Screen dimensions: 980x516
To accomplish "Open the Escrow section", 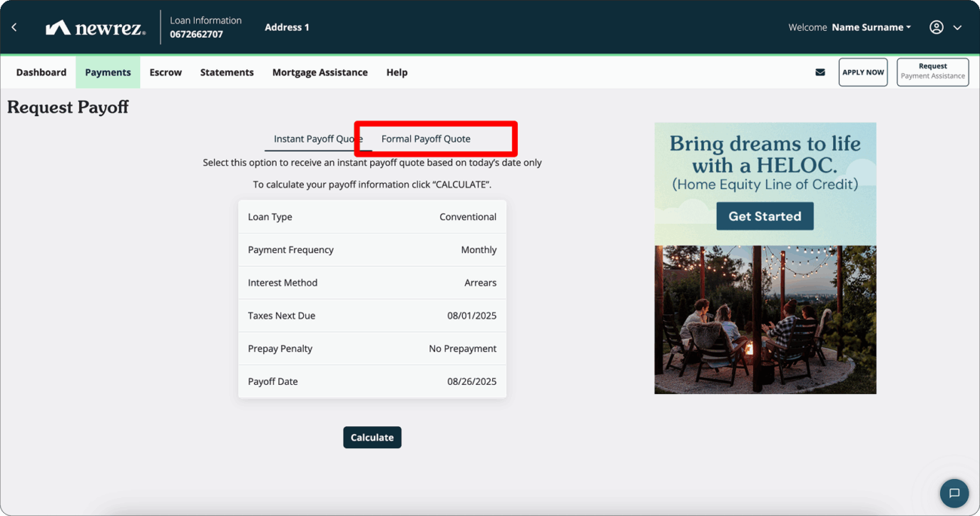I will (x=165, y=72).
